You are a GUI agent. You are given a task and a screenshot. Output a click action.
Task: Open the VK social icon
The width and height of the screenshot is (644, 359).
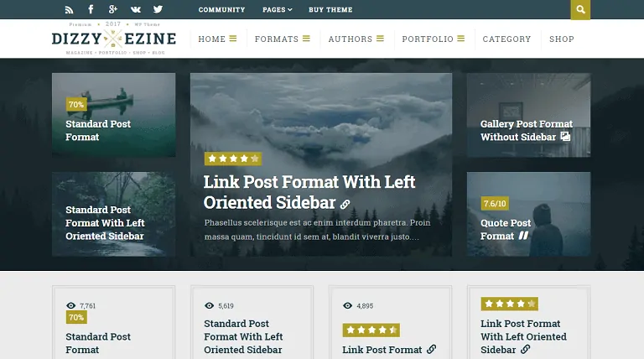tap(136, 9)
